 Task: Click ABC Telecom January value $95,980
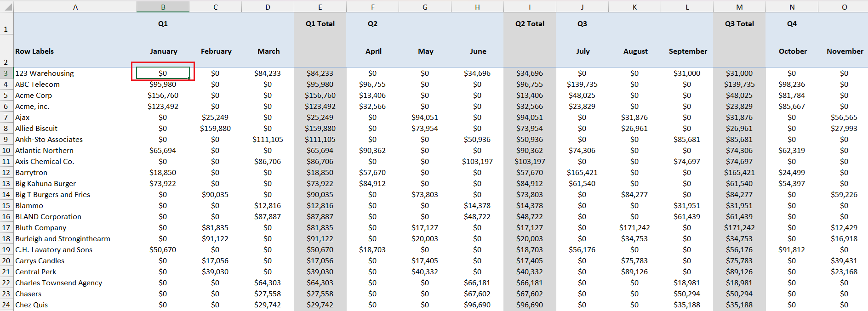[x=163, y=84]
